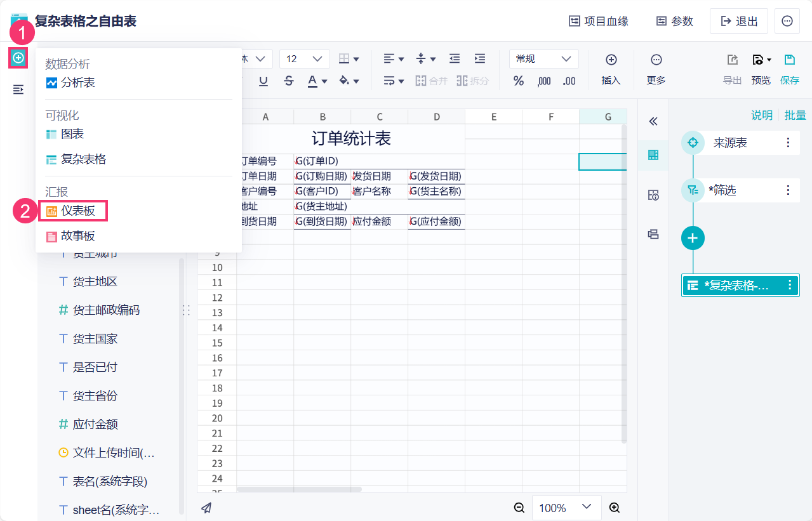Image resolution: width=812 pixels, height=521 pixels.
Task: Open options menu for 来源表 step
Action: click(788, 143)
